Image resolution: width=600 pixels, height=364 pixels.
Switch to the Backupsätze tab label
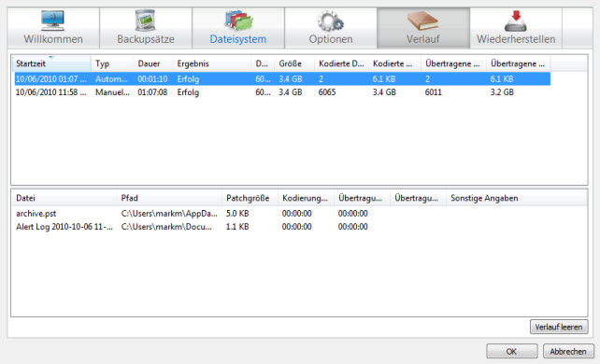click(x=146, y=39)
